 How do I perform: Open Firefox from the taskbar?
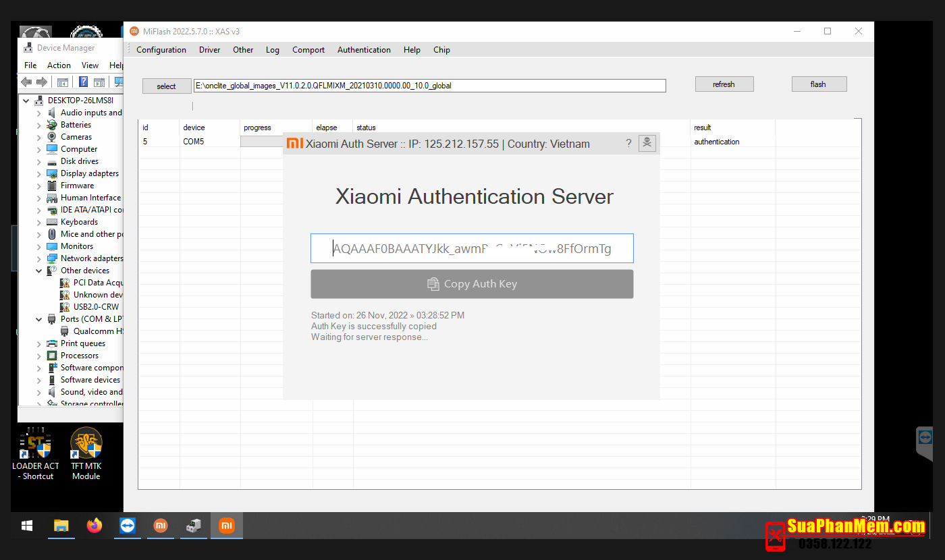(94, 526)
